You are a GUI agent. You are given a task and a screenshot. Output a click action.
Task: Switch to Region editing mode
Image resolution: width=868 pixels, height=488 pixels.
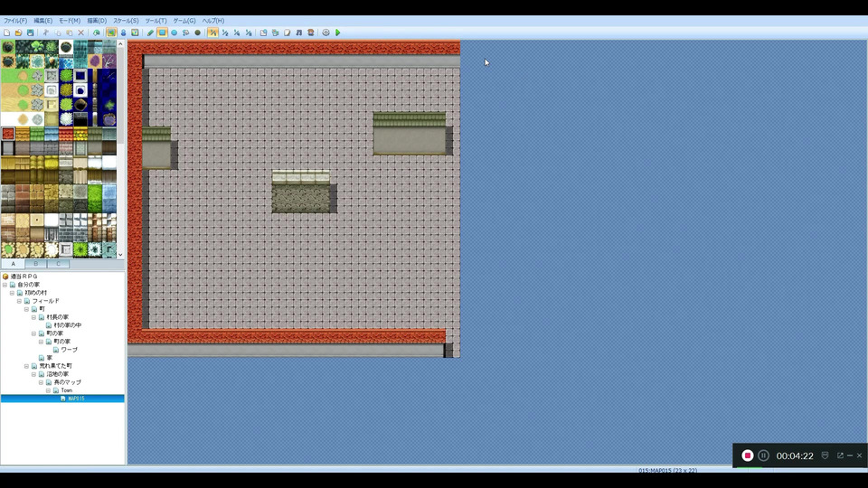coord(135,33)
